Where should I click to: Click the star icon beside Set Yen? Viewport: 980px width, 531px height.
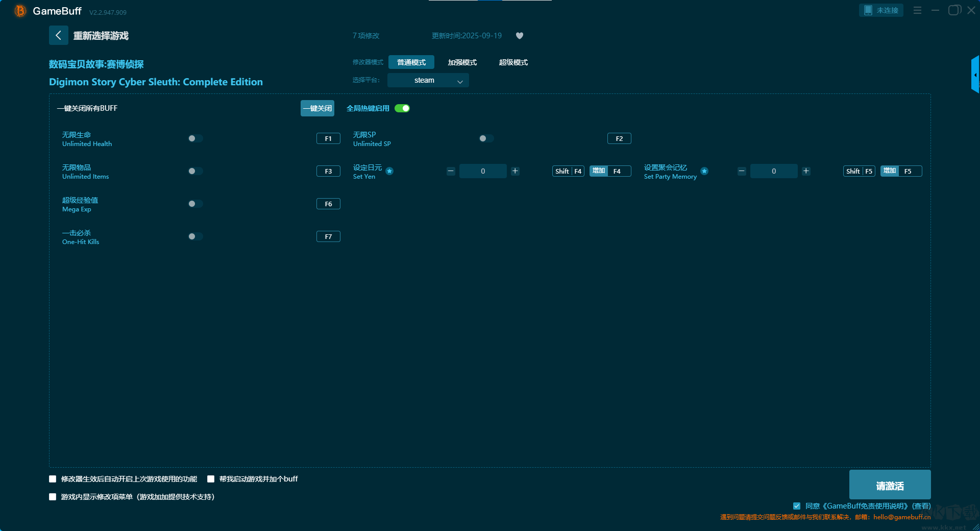coord(389,171)
